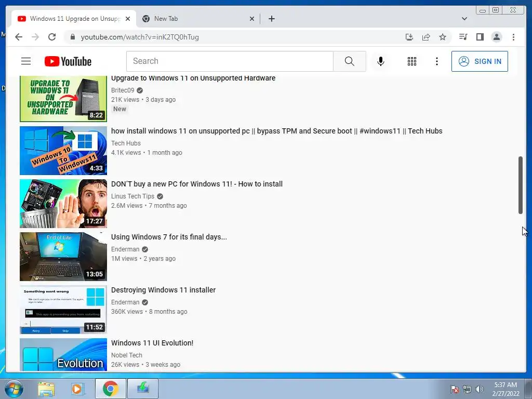Toggle the Chrome side panel icon
The image size is (532, 399).
click(x=480, y=37)
